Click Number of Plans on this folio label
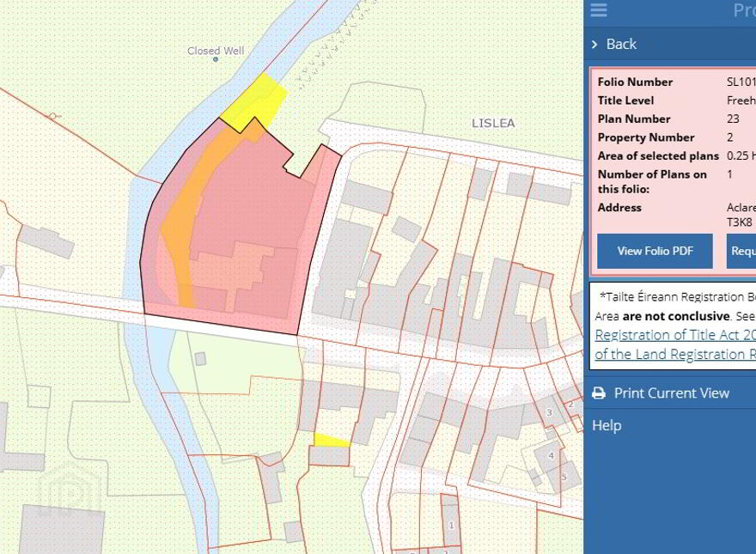This screenshot has width=756, height=554. [x=652, y=181]
